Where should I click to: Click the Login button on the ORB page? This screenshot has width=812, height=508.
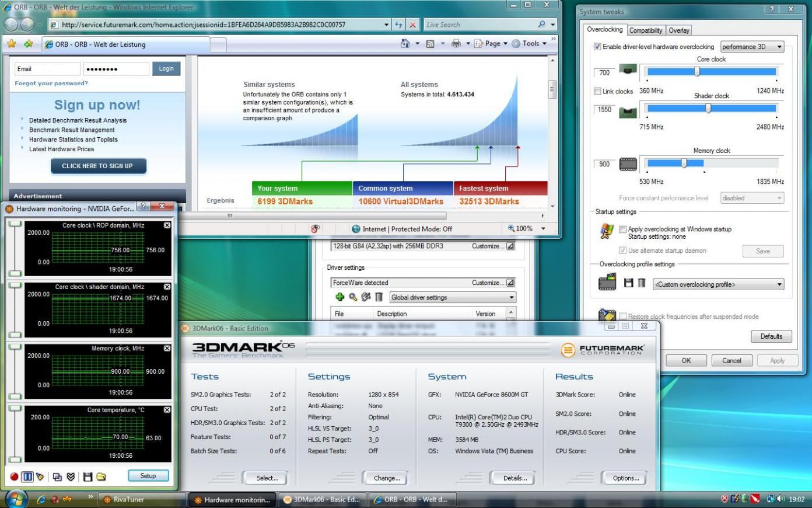166,68
